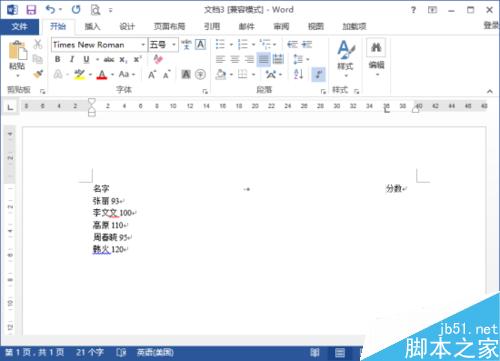Apply the red font color button
Screen dimensions: 500x361
tap(102, 75)
